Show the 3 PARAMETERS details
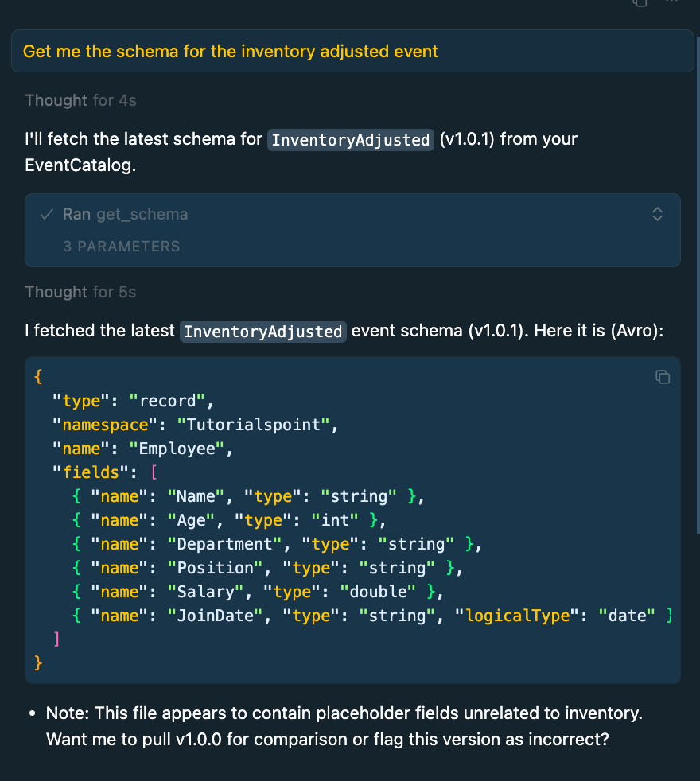Screen dimensions: 700x781 pos(121,247)
